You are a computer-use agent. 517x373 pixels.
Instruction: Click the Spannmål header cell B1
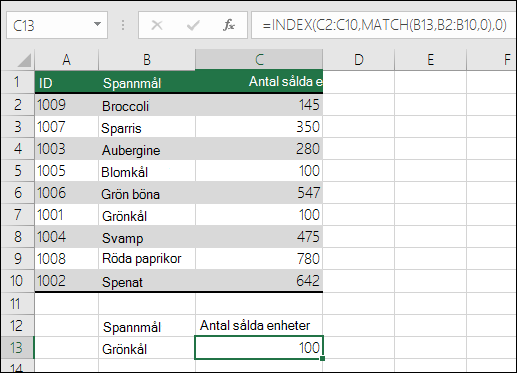click(147, 82)
